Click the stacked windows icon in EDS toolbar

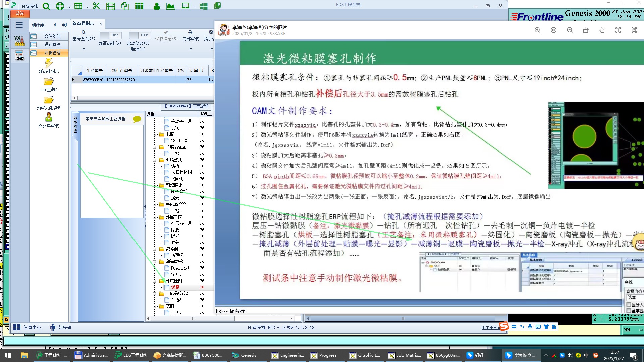click(x=217, y=6)
